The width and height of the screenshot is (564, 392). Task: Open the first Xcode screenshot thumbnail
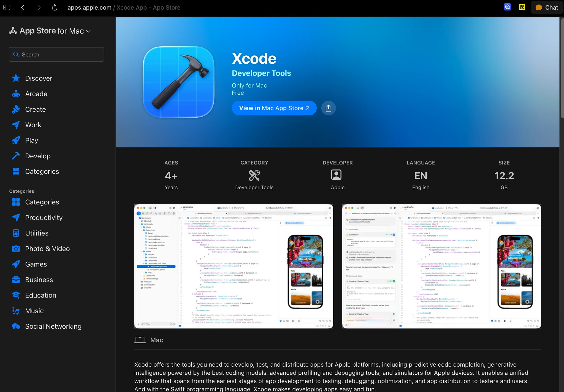[x=234, y=266]
